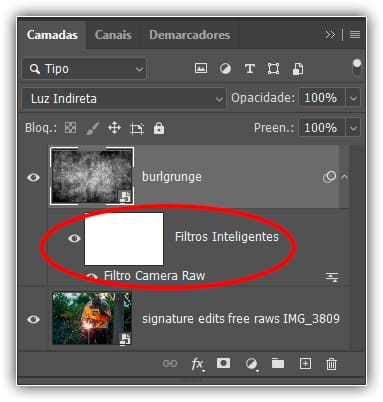Hide the burlgrunge layer

click(x=33, y=177)
